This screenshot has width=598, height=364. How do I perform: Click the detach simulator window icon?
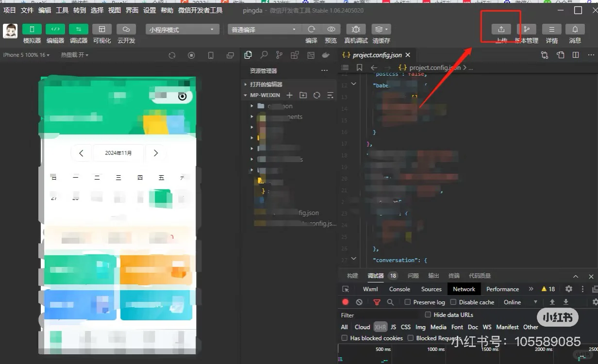pyautogui.click(x=230, y=55)
